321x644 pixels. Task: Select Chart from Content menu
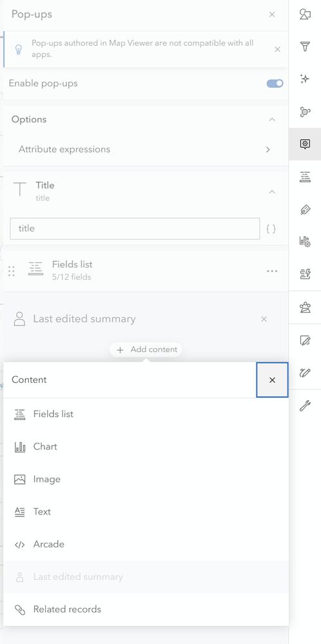[146, 447]
